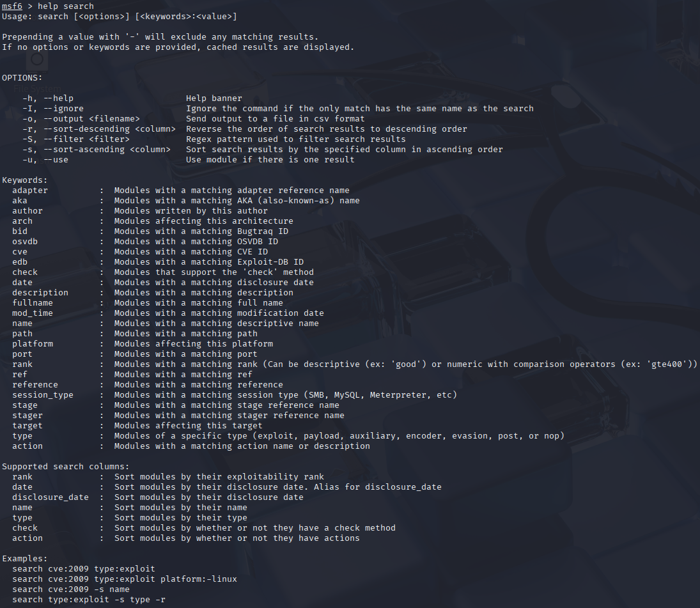Click the 'stager' keyword entry
This screenshot has width=700, height=608.
pos(27,416)
